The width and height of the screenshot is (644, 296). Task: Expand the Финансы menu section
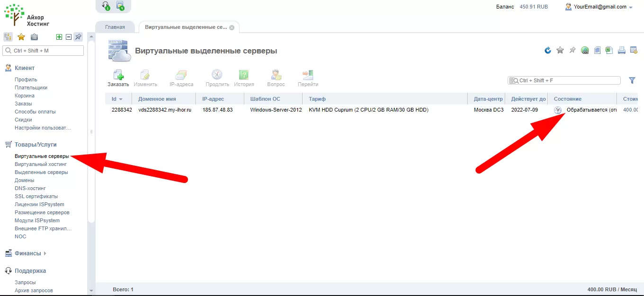[x=28, y=253]
